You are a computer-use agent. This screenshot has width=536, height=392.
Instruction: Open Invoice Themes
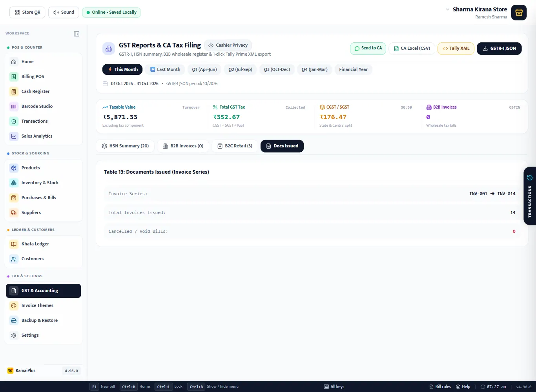coord(44,305)
